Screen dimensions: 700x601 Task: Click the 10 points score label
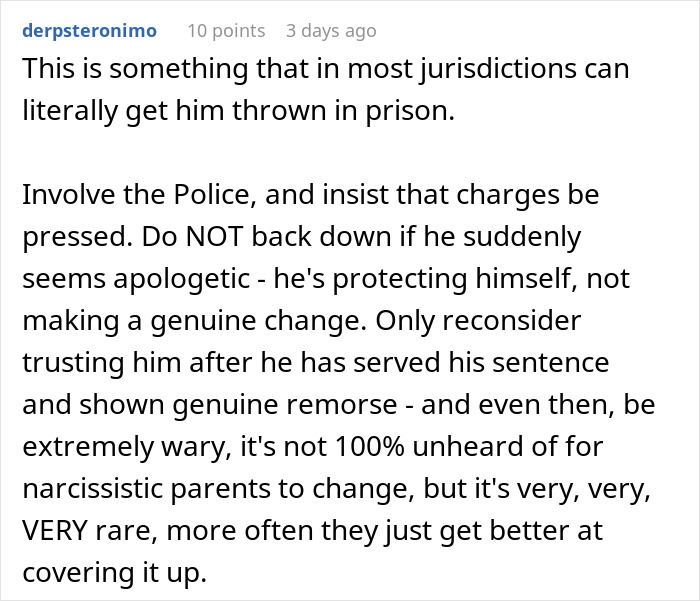[226, 30]
